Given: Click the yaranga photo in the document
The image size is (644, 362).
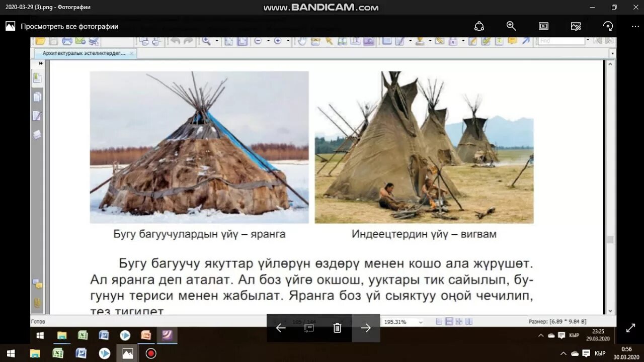Looking at the screenshot, I should 199,147.
